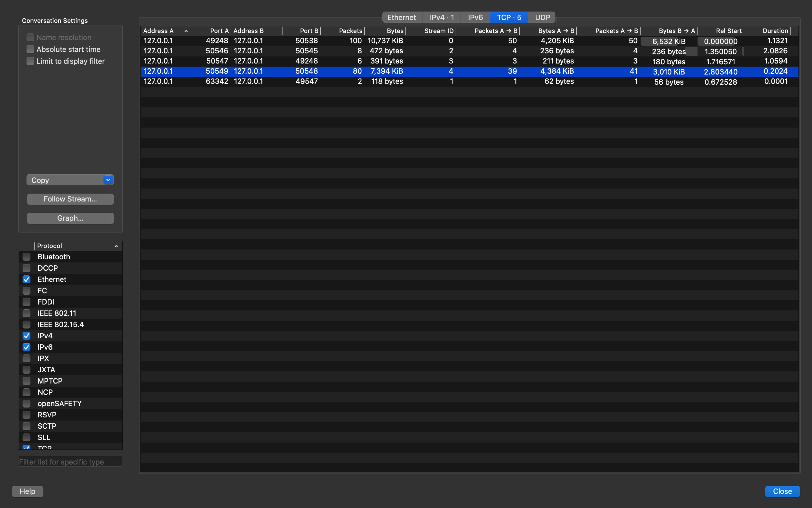Viewport: 812px width, 508px height.
Task: Sort by Rel Start column header
Action: click(x=721, y=31)
